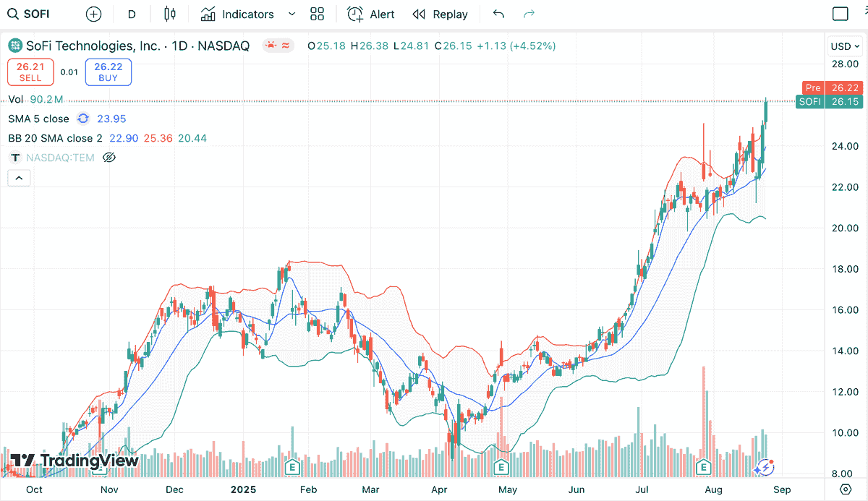Click the +1.13 (+4.52%) change value
The height and width of the screenshot is (501, 868).
[516, 46]
